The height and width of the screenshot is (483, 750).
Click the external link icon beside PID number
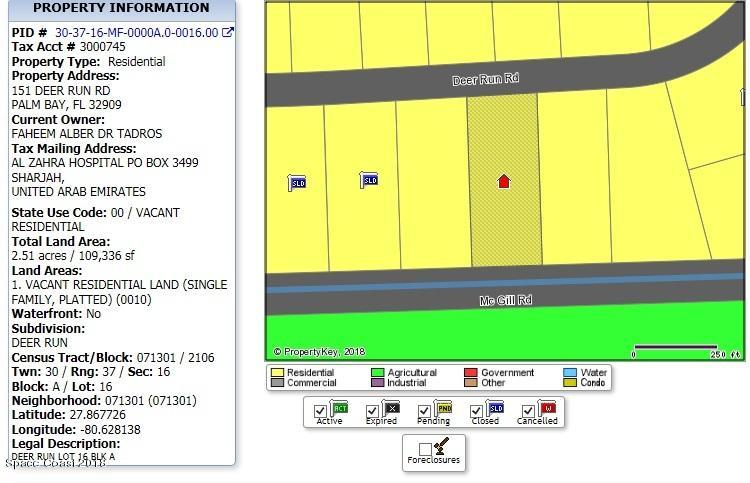pos(228,33)
